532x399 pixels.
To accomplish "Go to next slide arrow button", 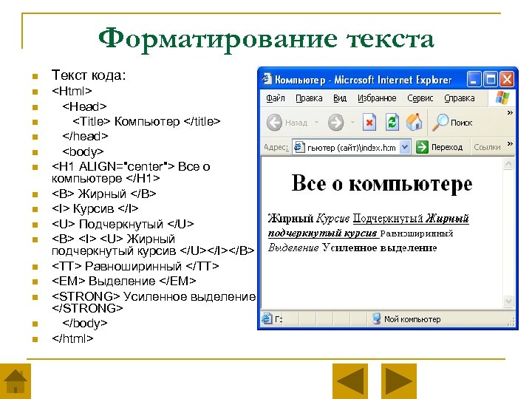I will tap(399, 381).
